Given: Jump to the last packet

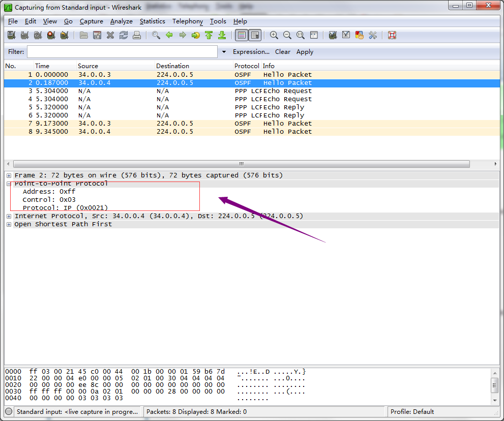Looking at the screenshot, I should pyautogui.click(x=222, y=35).
